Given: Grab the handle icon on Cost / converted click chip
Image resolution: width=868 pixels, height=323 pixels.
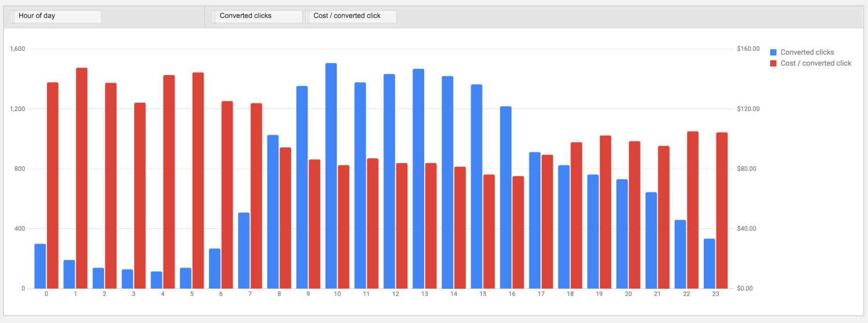Looking at the screenshot, I should point(308,16).
